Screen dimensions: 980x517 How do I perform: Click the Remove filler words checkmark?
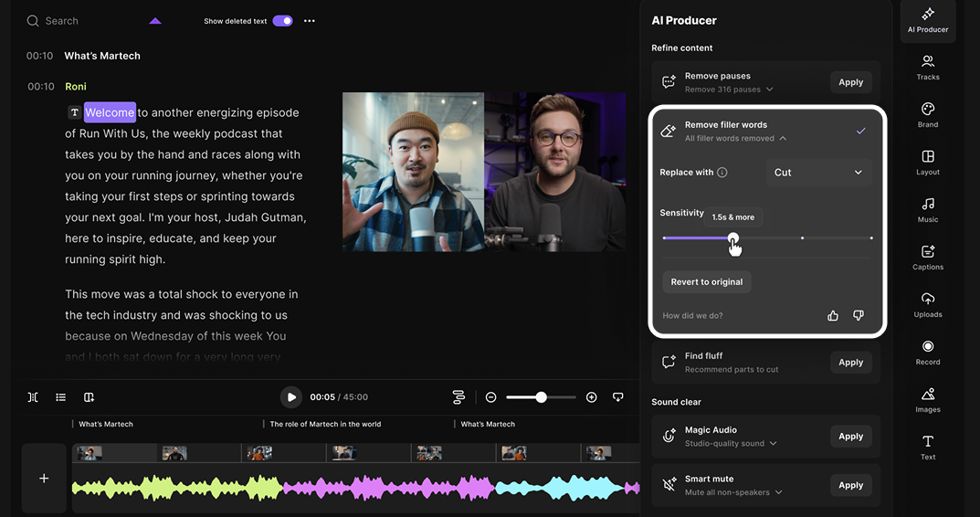coord(860,132)
